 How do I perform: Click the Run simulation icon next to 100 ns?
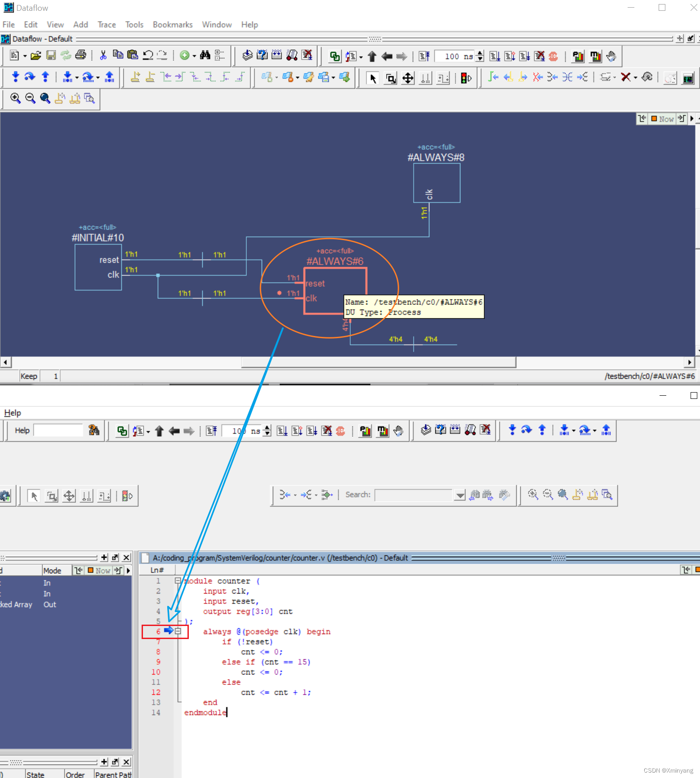pyautogui.click(x=495, y=56)
